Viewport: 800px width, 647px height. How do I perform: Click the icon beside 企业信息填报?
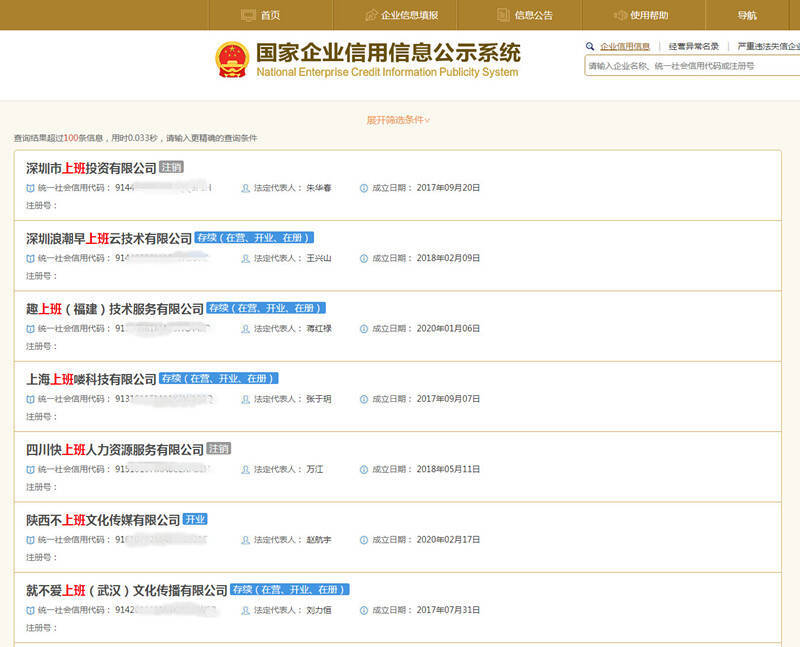click(x=373, y=15)
